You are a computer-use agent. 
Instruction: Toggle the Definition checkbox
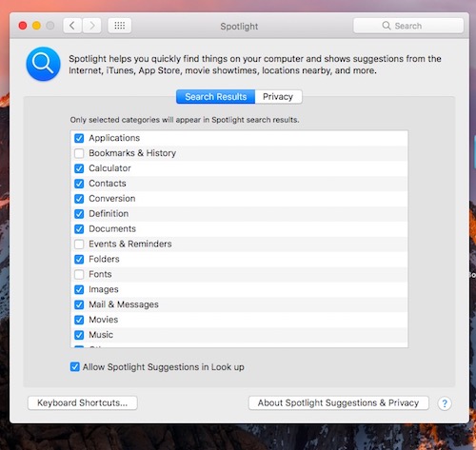point(79,214)
